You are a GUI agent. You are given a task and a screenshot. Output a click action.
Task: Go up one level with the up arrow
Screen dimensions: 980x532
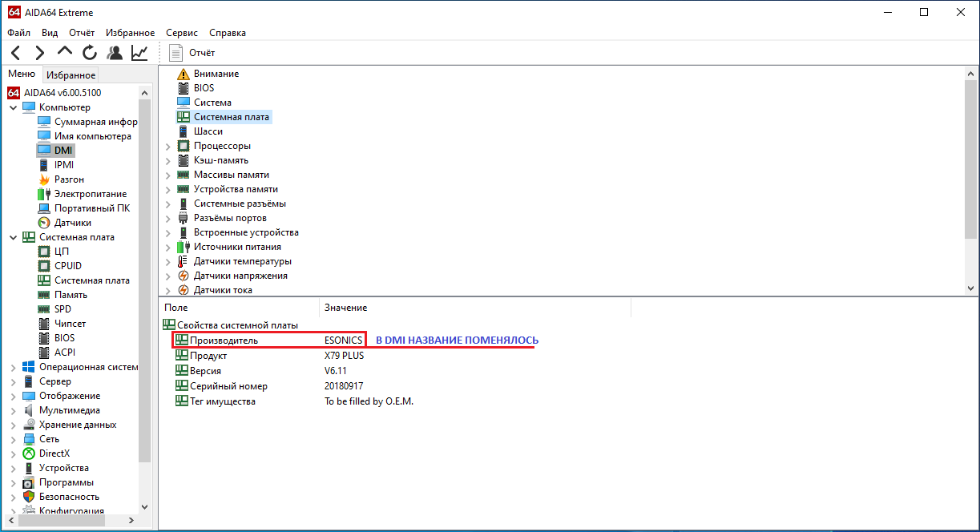(x=65, y=52)
